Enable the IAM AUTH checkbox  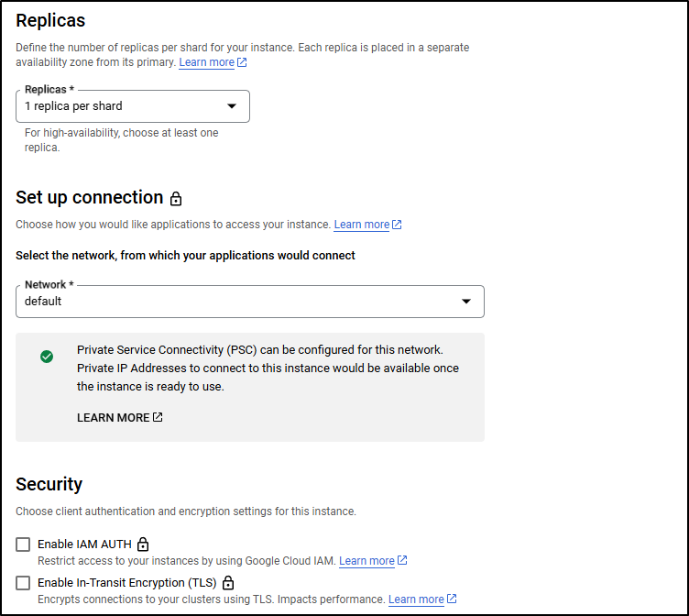(23, 544)
